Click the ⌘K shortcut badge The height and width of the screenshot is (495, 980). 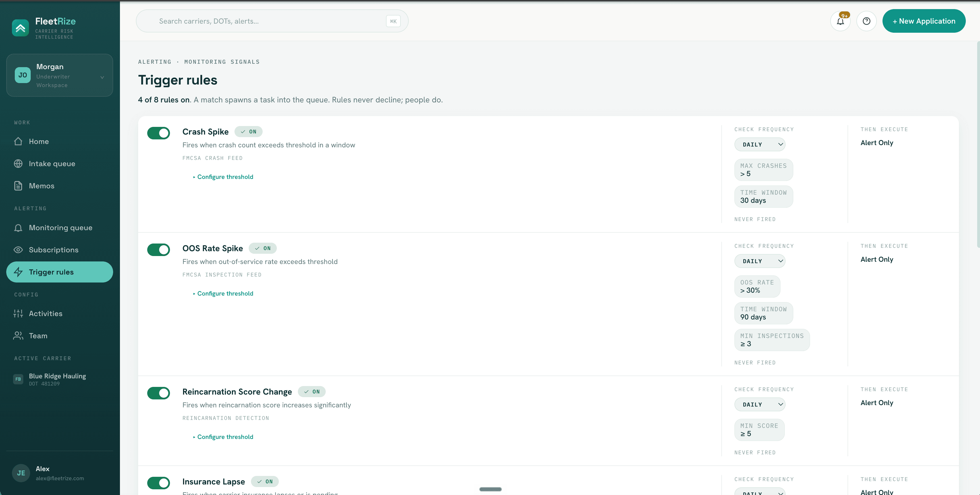[x=393, y=21]
